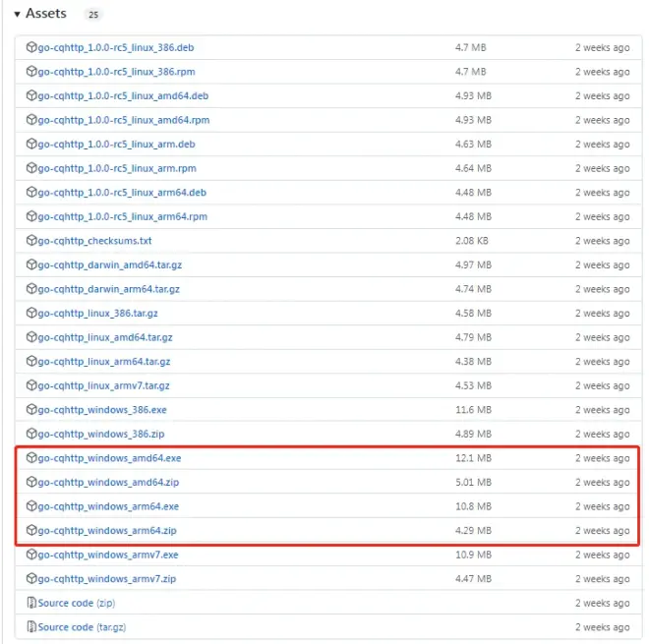Screen dimensions: 649x644
Task: Click package icon beside windows_armv7.exe
Action: [x=31, y=555]
